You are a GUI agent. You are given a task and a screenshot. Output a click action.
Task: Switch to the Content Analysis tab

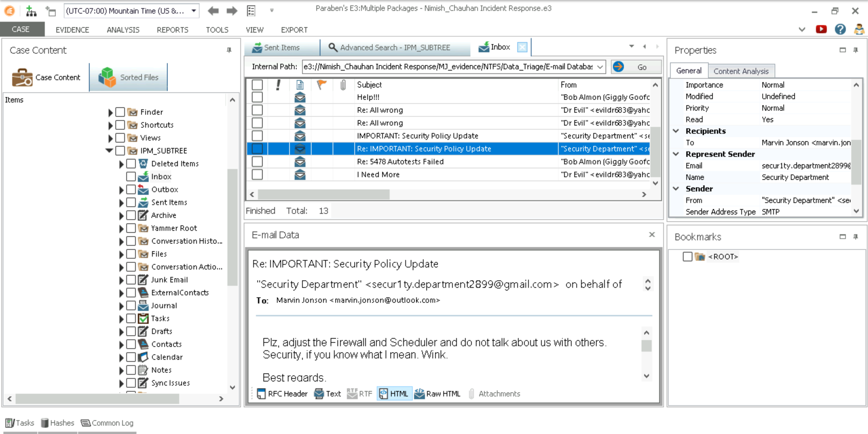(741, 71)
